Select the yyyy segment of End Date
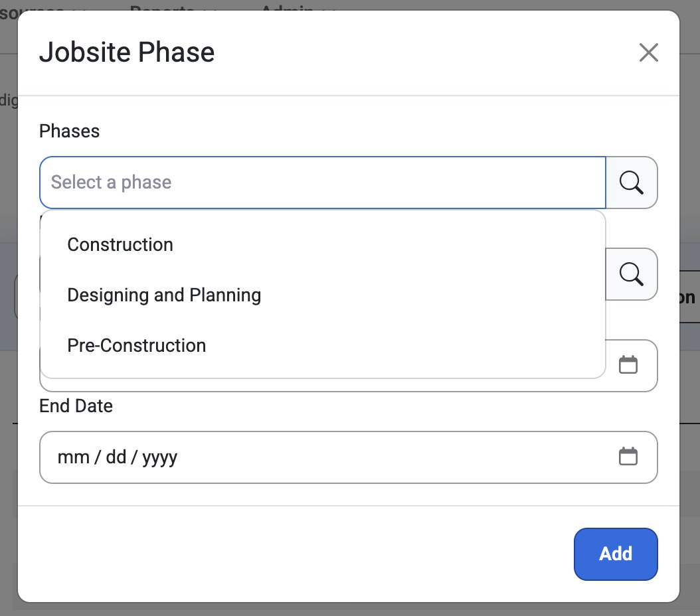Image resolution: width=700 pixels, height=616 pixels. pos(160,458)
